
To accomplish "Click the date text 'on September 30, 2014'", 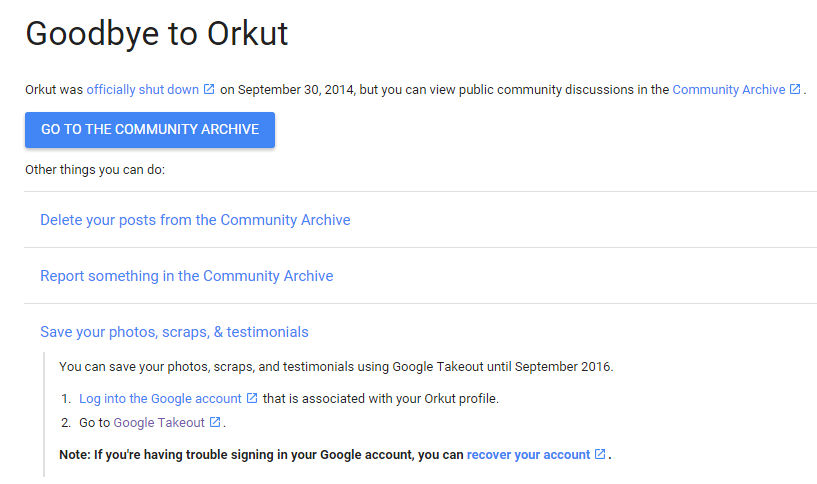I will pyautogui.click(x=287, y=90).
